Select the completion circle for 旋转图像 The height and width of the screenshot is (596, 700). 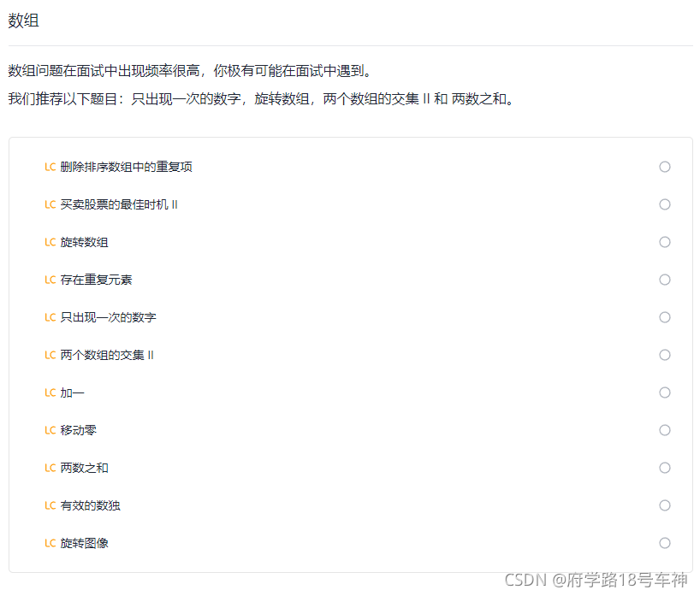[x=665, y=543]
